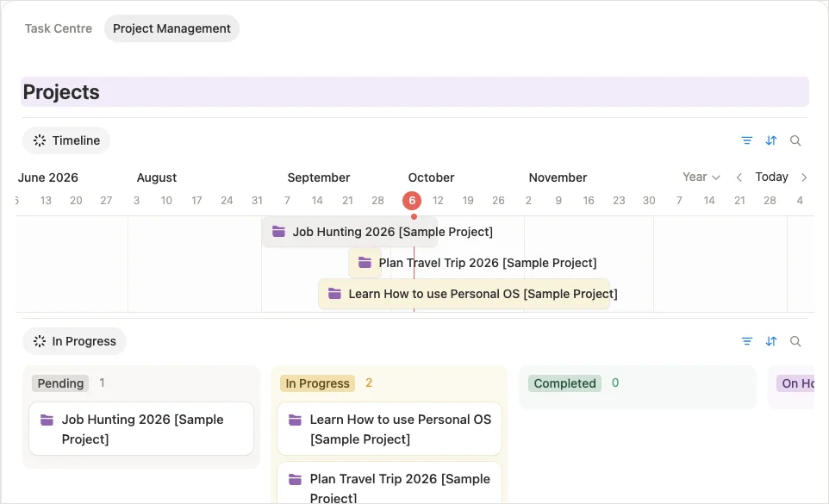The image size is (829, 504).
Task: Open Learn How to use Personal OS timeline bar
Action: pos(464,294)
